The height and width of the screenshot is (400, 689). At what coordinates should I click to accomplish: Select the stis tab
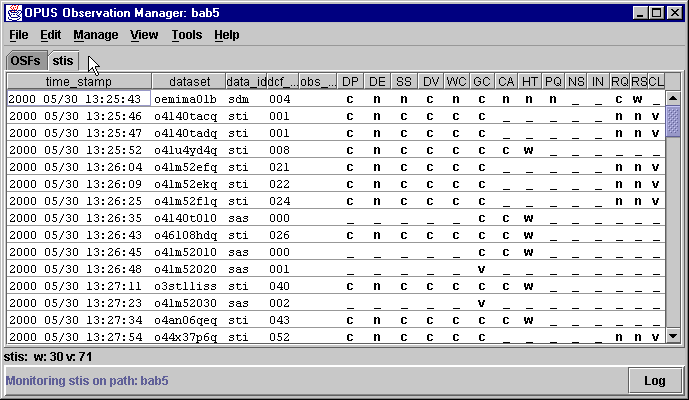pyautogui.click(x=63, y=60)
